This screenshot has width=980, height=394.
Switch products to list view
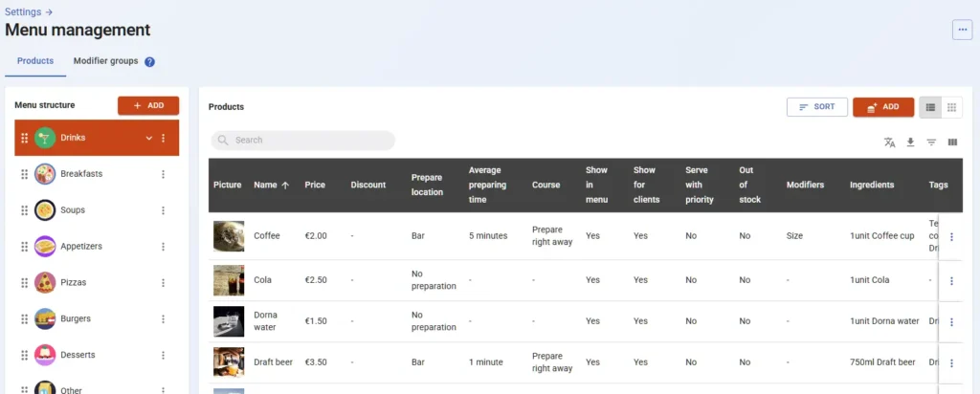(x=930, y=107)
